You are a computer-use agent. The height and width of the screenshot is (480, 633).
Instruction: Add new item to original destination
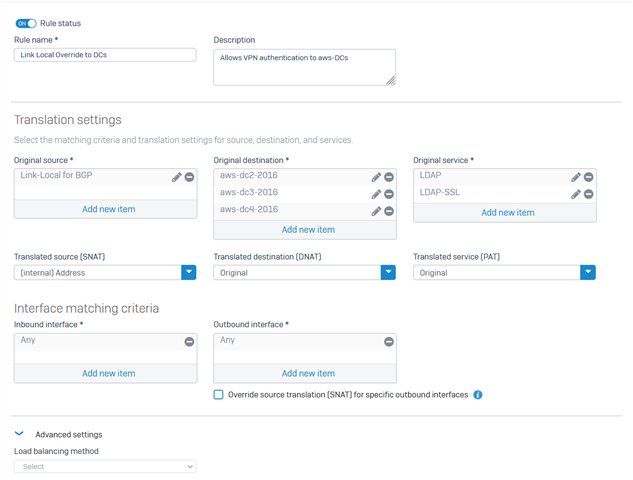coord(308,230)
